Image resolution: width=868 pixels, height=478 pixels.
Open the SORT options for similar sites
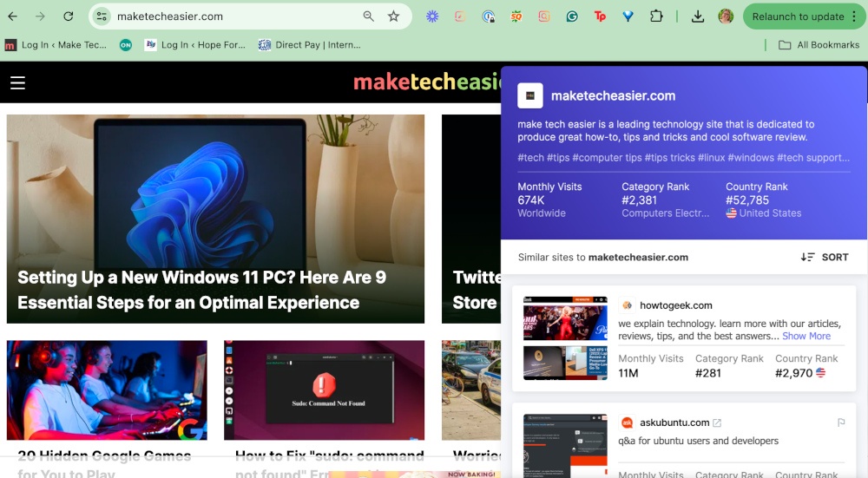[825, 258]
